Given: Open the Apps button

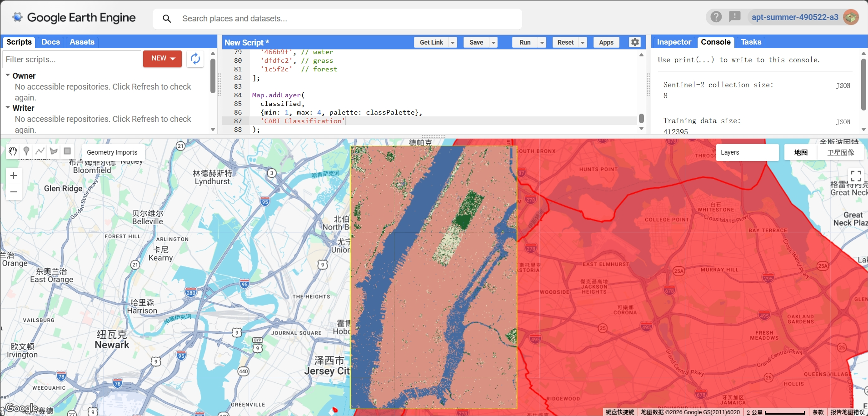Looking at the screenshot, I should tap(606, 42).
